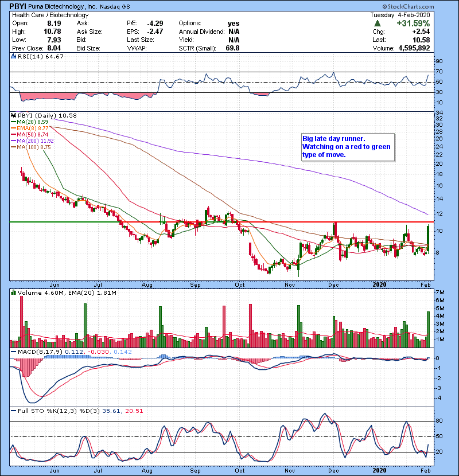Viewport: 459px width, 476px height.
Task: Click the Last price value 10.58 in the header
Action: 421,40
